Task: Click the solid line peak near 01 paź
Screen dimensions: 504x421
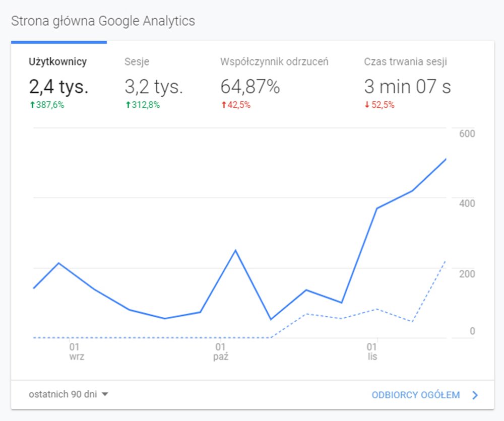Action: coord(235,250)
